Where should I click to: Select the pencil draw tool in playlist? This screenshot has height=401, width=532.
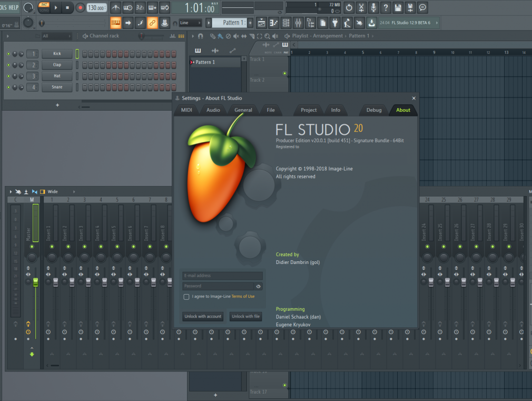click(212, 36)
